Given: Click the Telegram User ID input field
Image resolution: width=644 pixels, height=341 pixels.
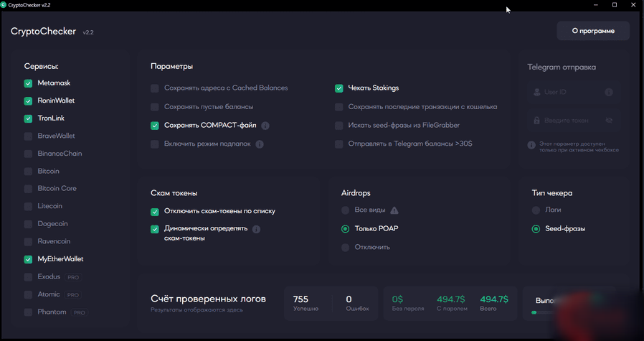Looking at the screenshot, I should 573,92.
